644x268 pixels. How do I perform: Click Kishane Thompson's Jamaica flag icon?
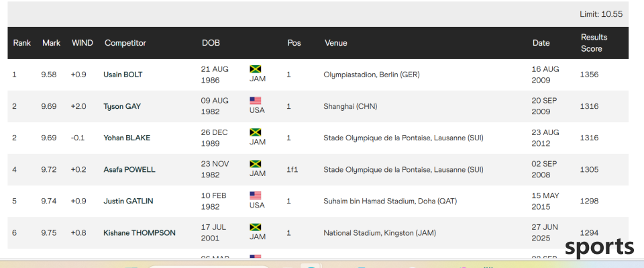tap(256, 227)
